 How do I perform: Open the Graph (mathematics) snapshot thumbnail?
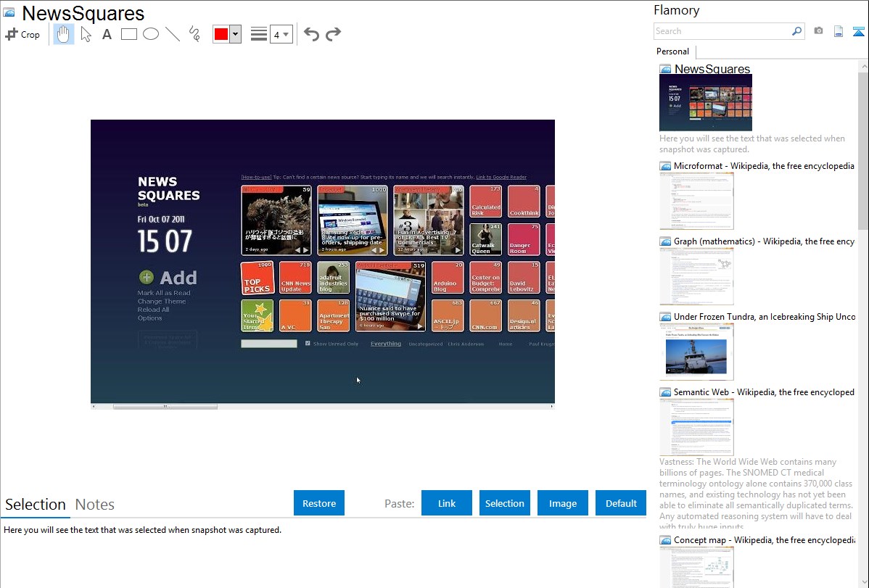tap(696, 276)
